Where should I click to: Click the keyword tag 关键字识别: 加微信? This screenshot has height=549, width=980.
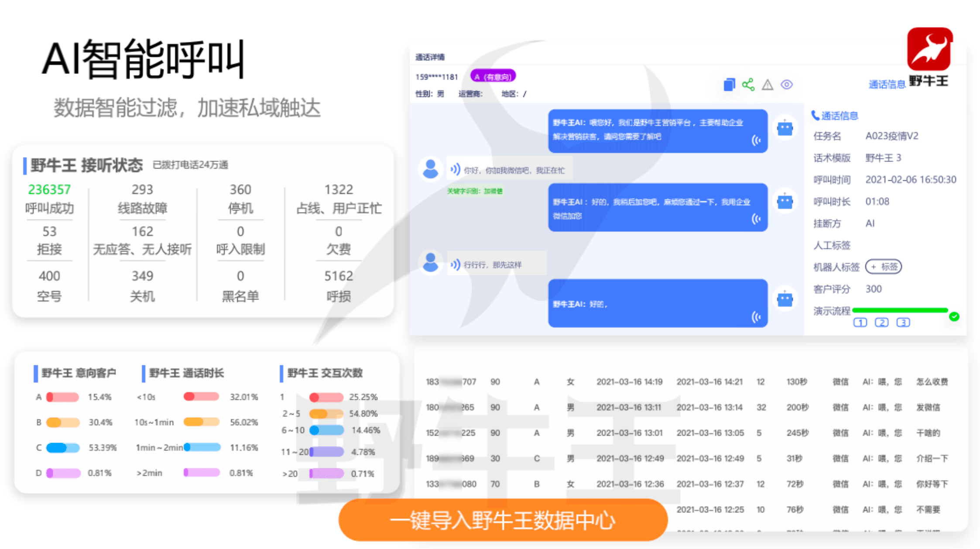[x=475, y=191]
